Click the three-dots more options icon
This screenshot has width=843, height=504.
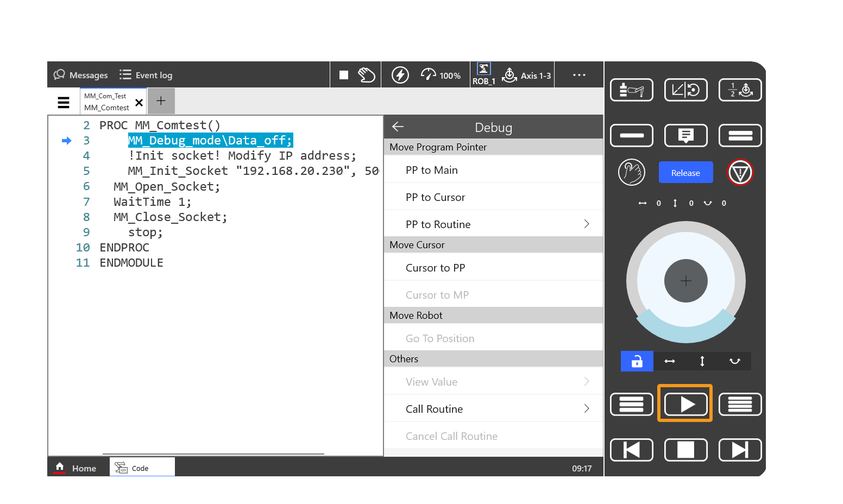tap(579, 75)
